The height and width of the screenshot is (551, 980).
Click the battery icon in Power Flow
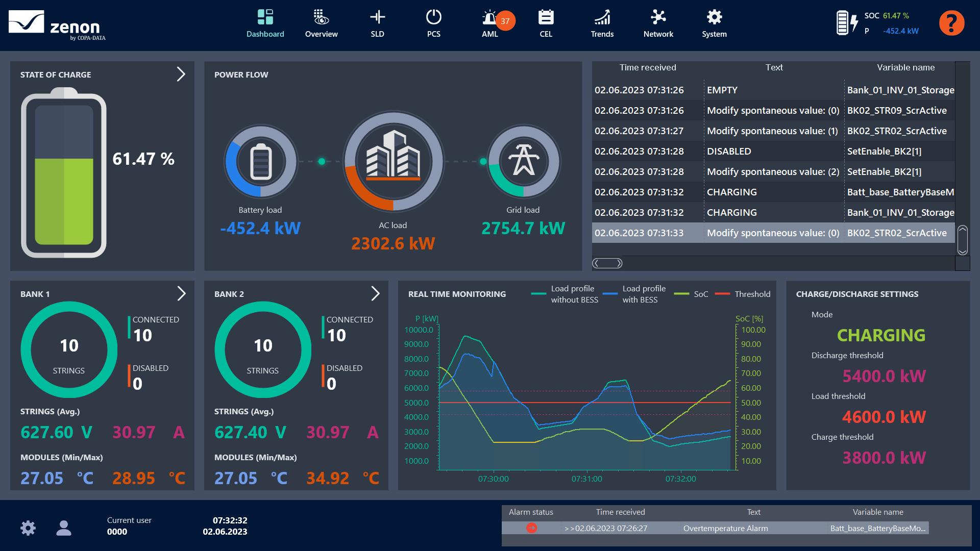tap(261, 161)
